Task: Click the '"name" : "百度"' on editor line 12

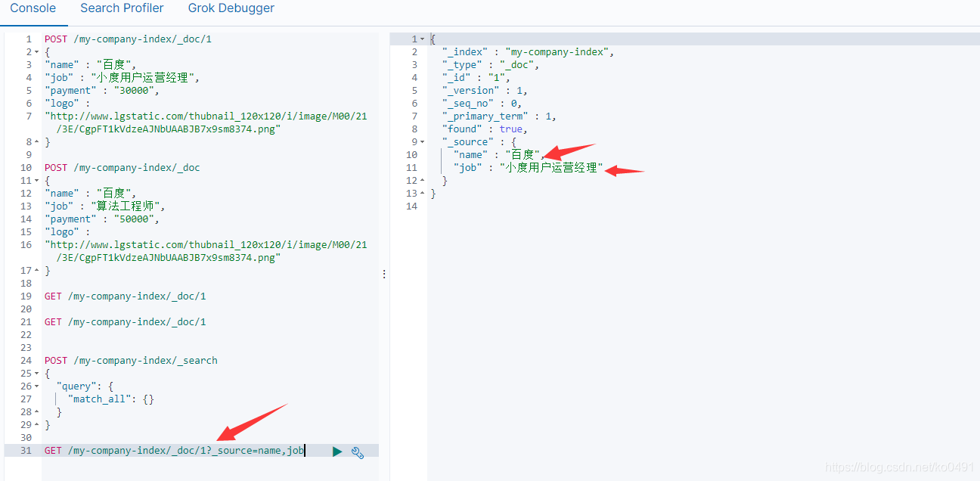Action: tap(90, 194)
